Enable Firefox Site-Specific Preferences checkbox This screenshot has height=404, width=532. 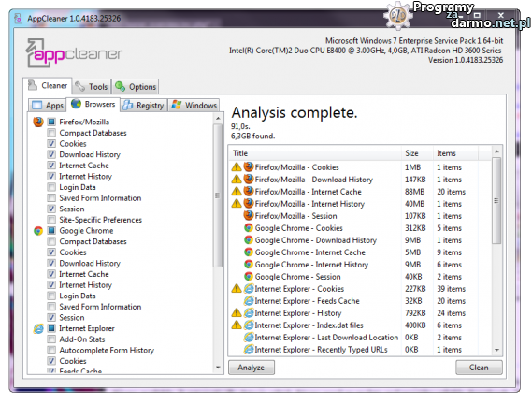coord(51,220)
